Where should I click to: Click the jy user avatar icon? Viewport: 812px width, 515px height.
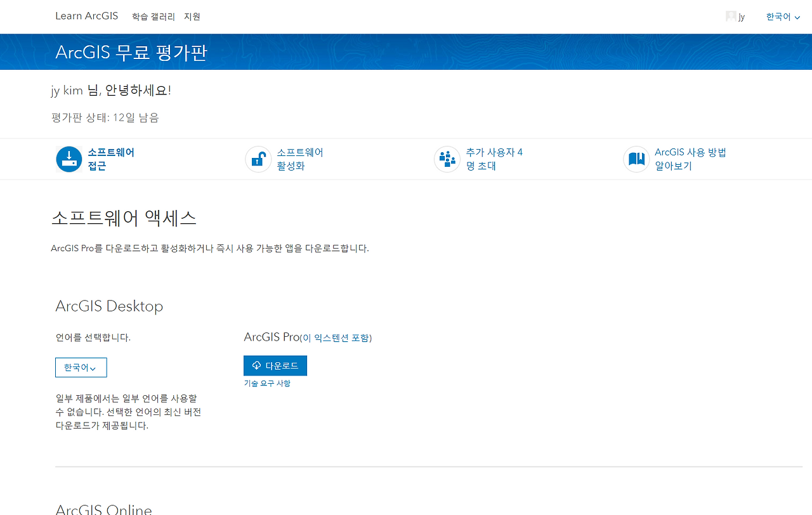(731, 16)
